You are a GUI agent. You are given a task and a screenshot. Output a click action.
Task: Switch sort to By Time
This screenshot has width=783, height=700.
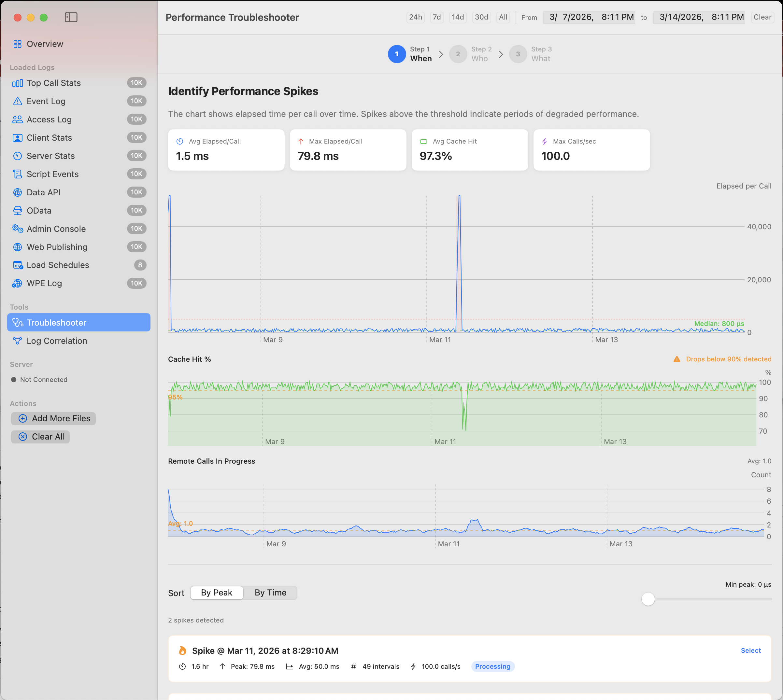tap(270, 593)
